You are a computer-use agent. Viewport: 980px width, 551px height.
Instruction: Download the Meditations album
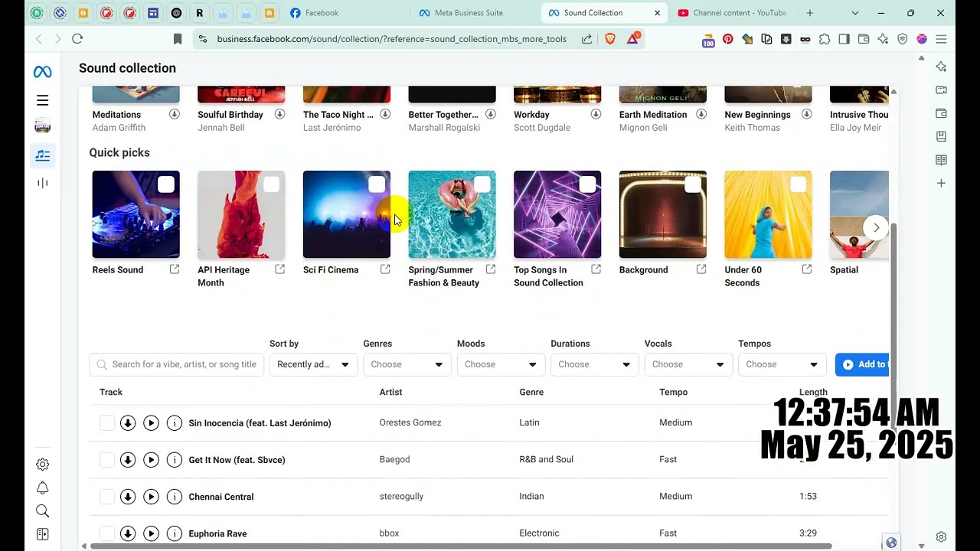(x=175, y=114)
